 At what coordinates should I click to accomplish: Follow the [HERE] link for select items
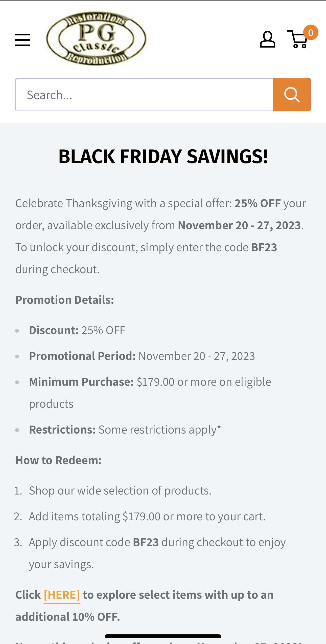coord(62,595)
